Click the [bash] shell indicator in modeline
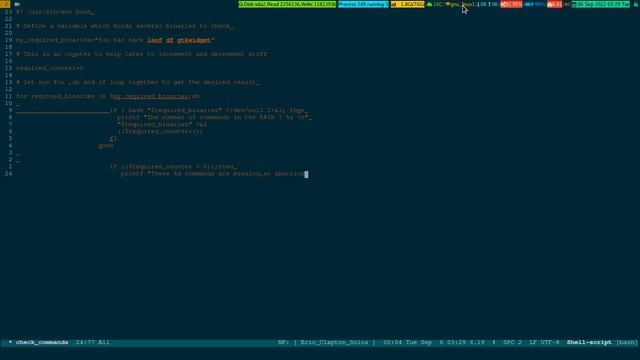This screenshot has width=640, height=360. point(627,342)
